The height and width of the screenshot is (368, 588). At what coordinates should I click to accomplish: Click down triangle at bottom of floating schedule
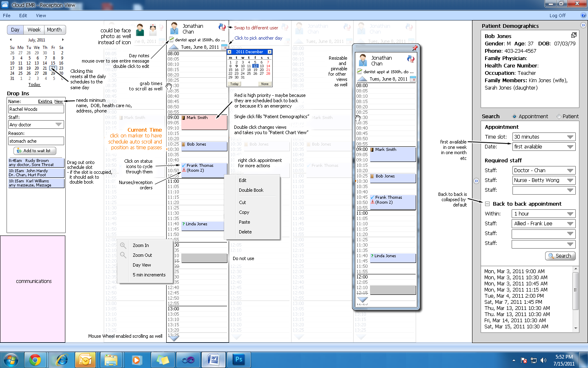coord(363,300)
